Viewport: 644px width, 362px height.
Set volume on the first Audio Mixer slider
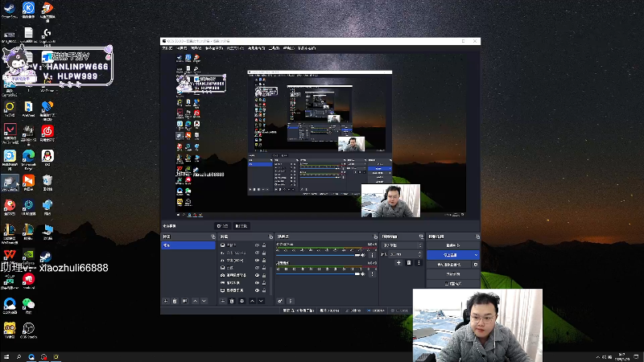click(318, 255)
